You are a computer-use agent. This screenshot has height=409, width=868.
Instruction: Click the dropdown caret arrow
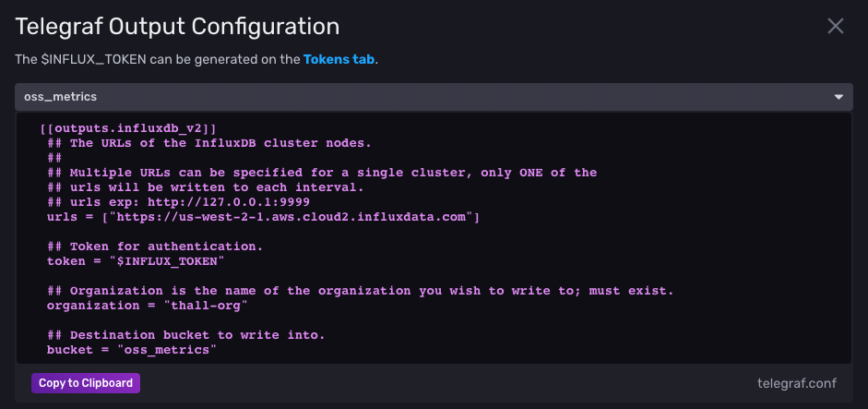(838, 96)
